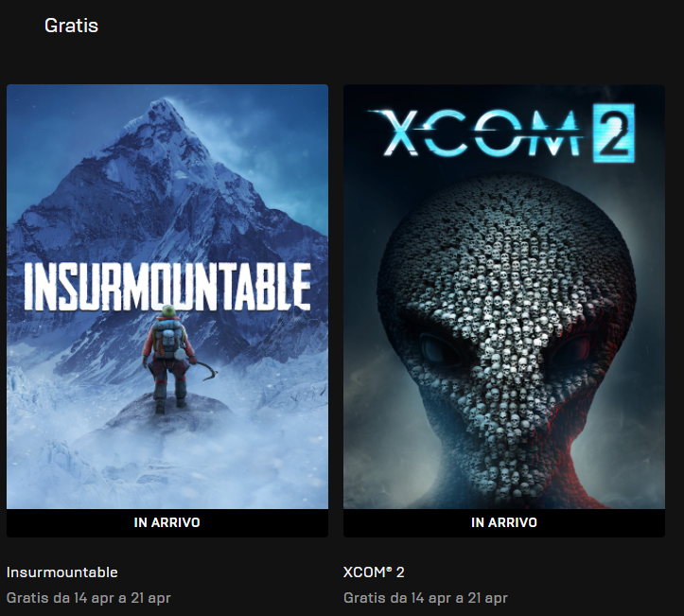684x616 pixels.
Task: Select the Insurmountable title text below the cover
Action: pos(61,572)
